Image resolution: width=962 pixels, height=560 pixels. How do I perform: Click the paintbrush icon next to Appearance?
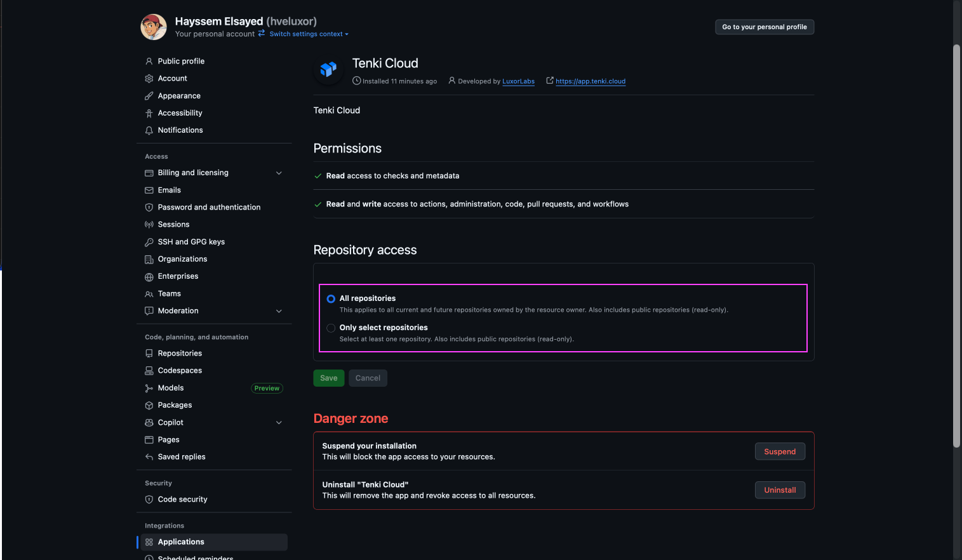pos(149,96)
